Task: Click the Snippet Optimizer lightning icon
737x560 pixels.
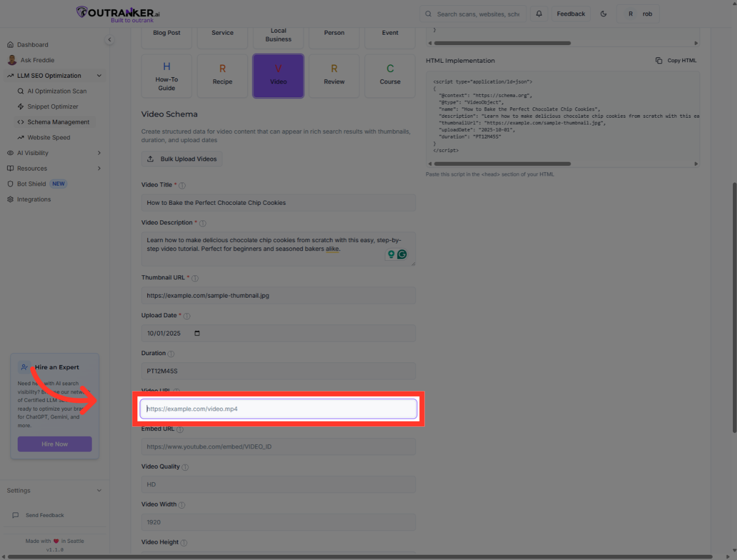Action: (21, 107)
